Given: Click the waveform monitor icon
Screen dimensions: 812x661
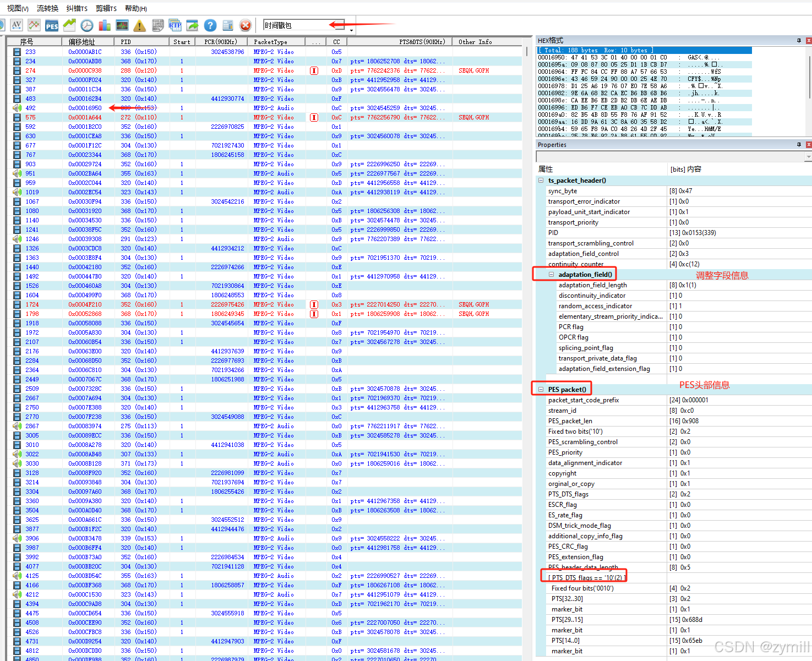Looking at the screenshot, I should (122, 25).
